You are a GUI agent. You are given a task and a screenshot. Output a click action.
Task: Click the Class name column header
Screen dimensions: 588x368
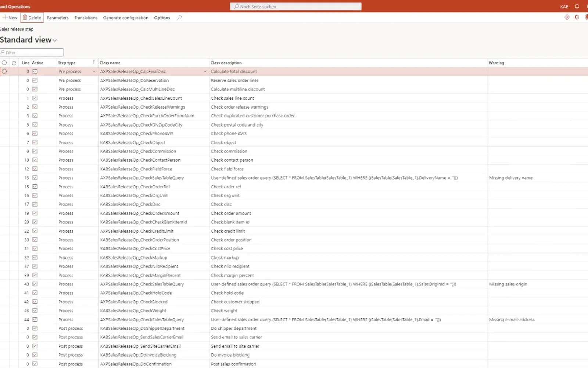[x=110, y=63]
